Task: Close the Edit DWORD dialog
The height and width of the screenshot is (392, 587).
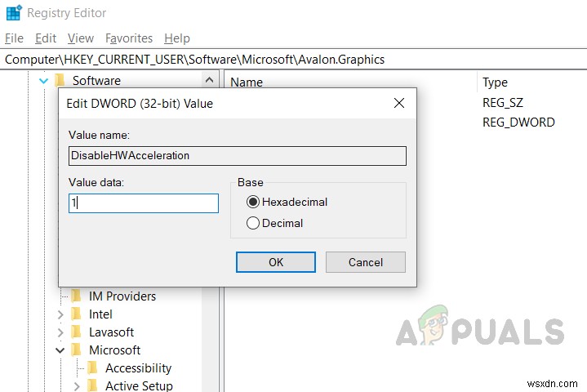Action: [399, 103]
